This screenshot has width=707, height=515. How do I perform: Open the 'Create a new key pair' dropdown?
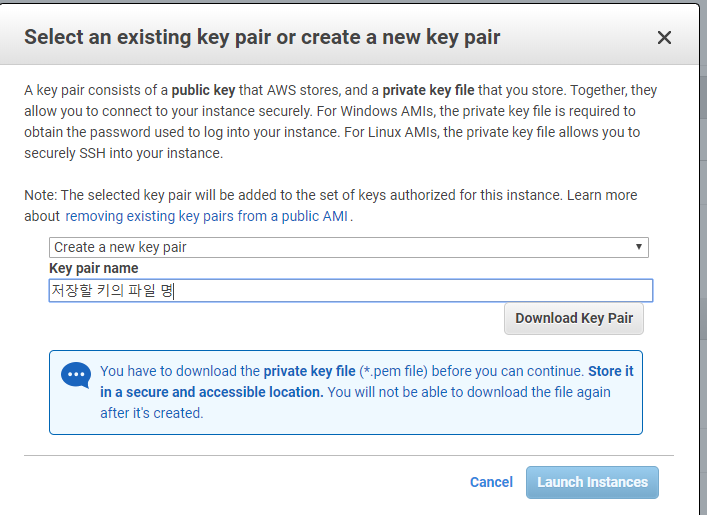click(348, 247)
